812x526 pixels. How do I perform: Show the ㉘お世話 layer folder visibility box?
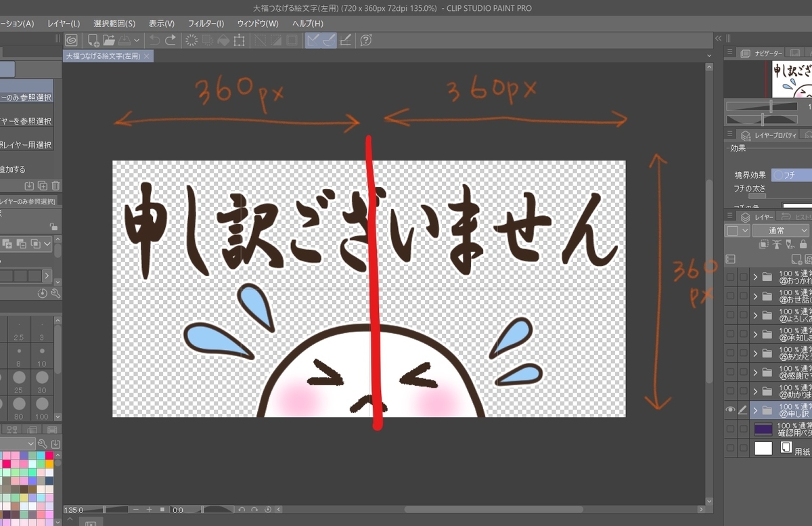(730, 296)
